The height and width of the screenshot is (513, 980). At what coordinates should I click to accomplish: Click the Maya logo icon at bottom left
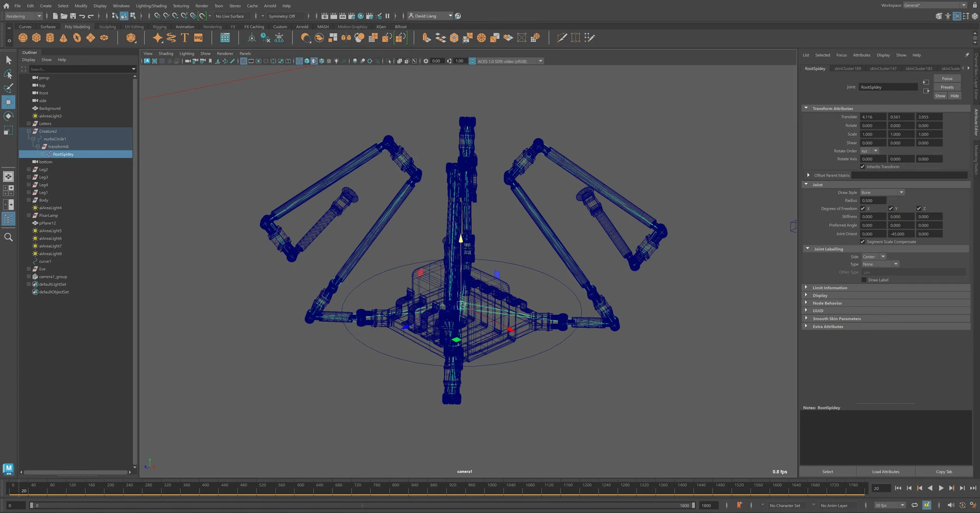(x=8, y=468)
